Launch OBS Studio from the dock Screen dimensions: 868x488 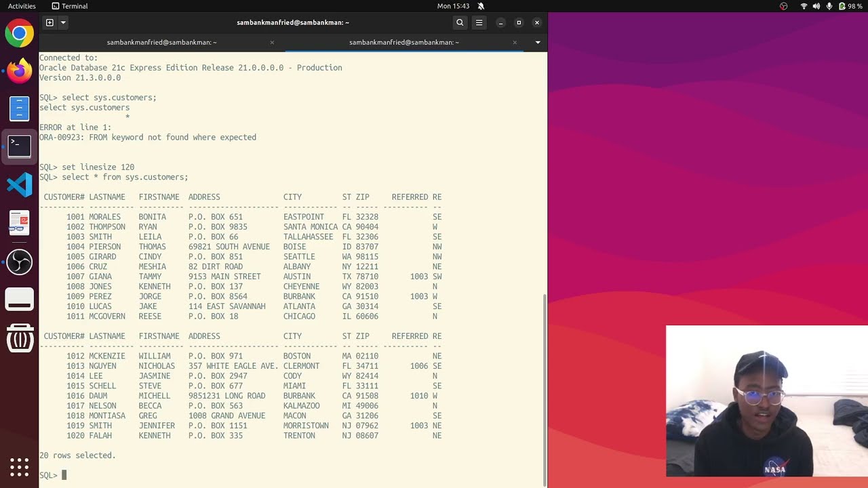pyautogui.click(x=19, y=261)
